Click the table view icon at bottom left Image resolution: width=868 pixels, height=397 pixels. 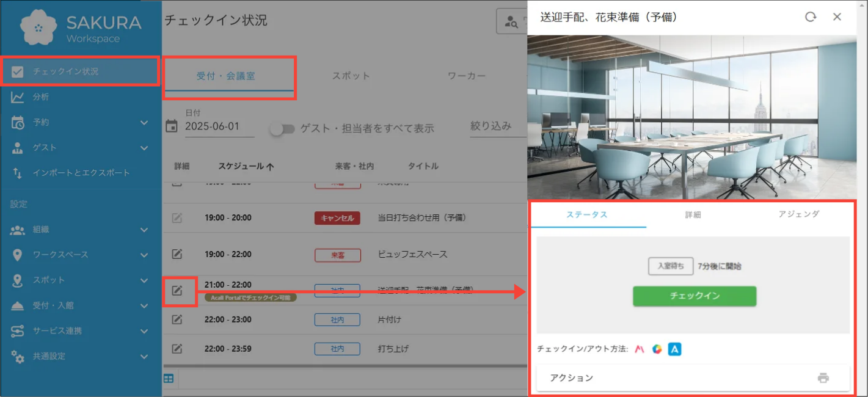(169, 379)
